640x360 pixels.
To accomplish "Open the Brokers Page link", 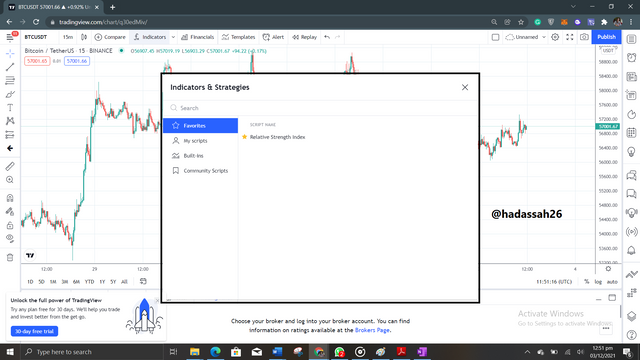I will tap(372, 330).
